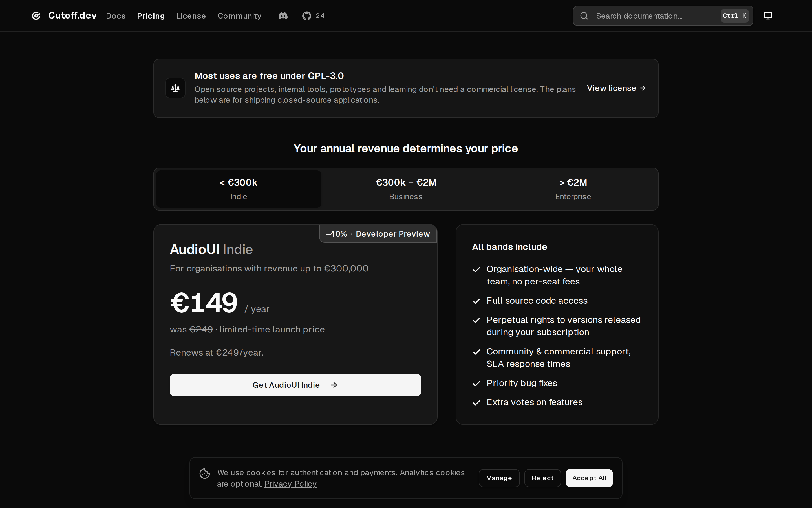Click 'Your annual revenue determines your price' heading
This screenshot has height=508, width=812.
click(406, 148)
